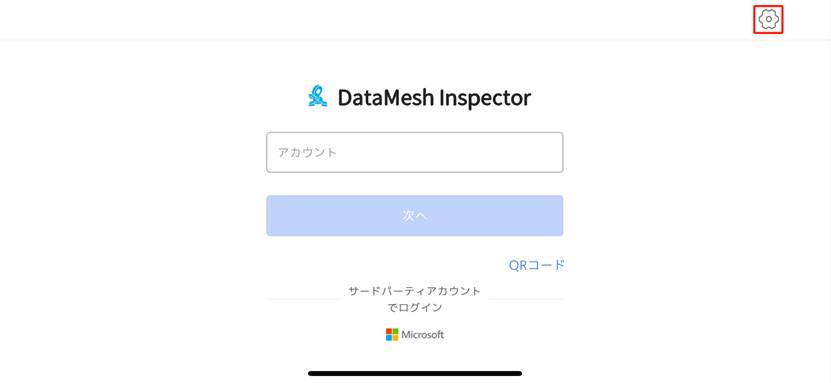Click the empty top header bar area
The image size is (831, 383).
371,20
